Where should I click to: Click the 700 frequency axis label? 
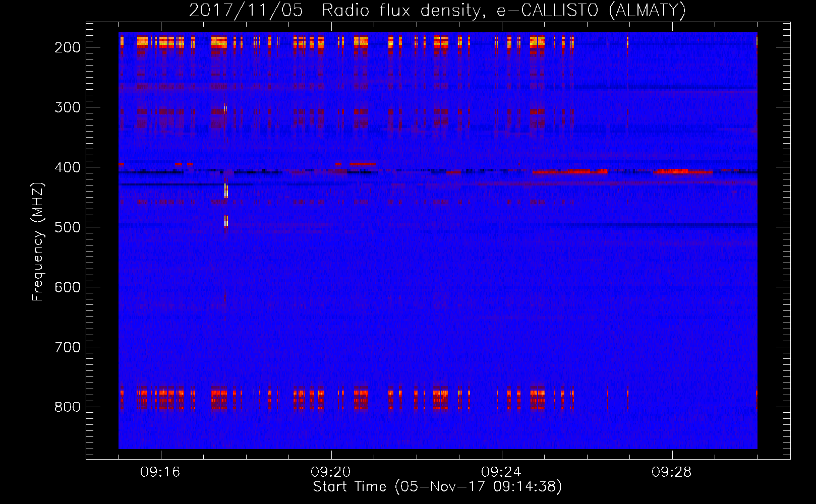point(68,347)
